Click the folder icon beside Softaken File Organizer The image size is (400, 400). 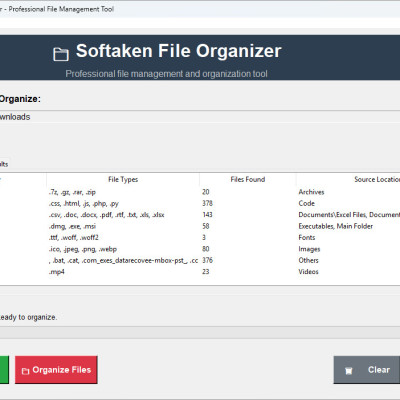[61, 54]
